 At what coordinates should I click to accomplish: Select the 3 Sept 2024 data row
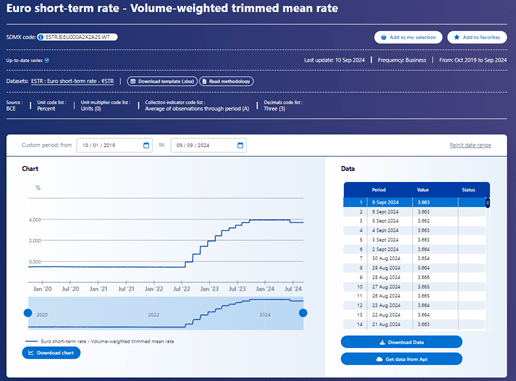coord(414,240)
